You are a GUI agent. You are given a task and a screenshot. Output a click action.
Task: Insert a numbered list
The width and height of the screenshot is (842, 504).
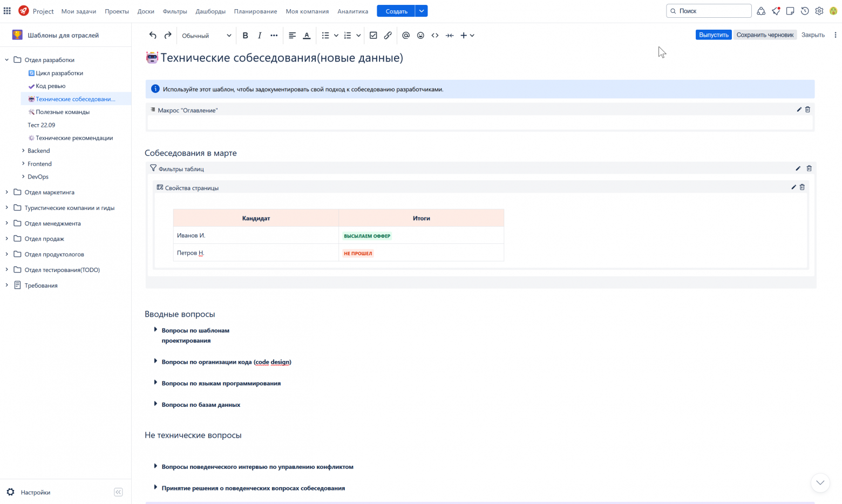tap(348, 35)
